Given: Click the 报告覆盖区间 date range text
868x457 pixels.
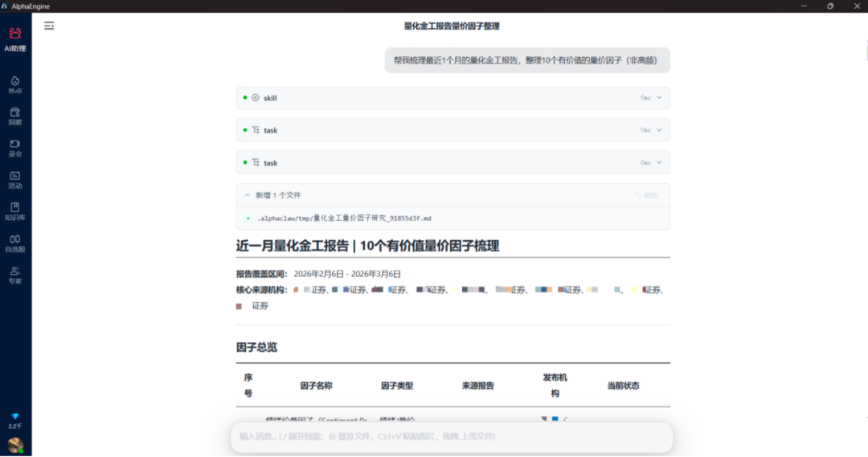Looking at the screenshot, I should tap(347, 274).
